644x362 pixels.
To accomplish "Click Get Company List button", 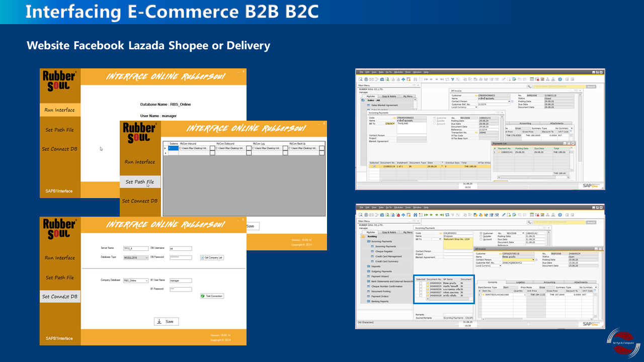I will point(213,257).
